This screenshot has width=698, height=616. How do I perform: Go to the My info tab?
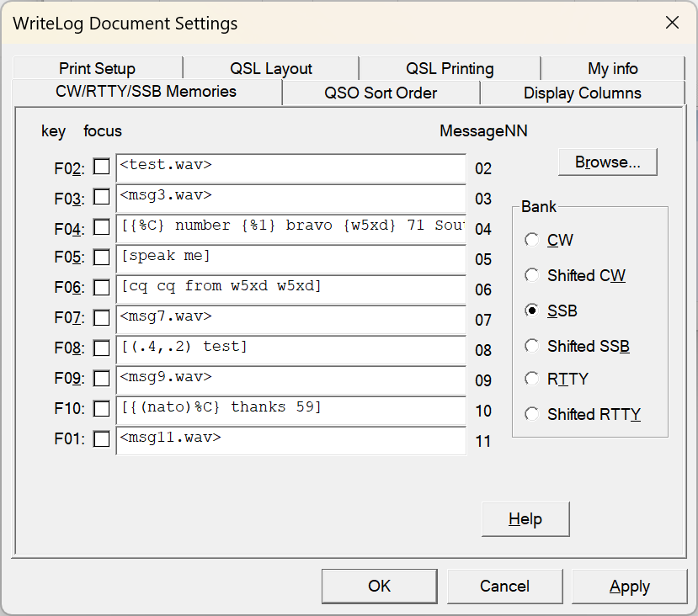(612, 69)
